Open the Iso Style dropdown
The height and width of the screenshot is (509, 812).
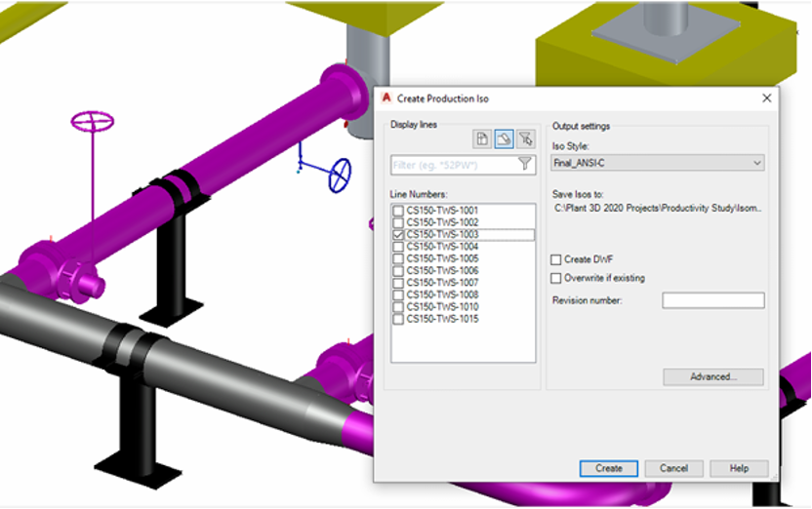(658, 163)
